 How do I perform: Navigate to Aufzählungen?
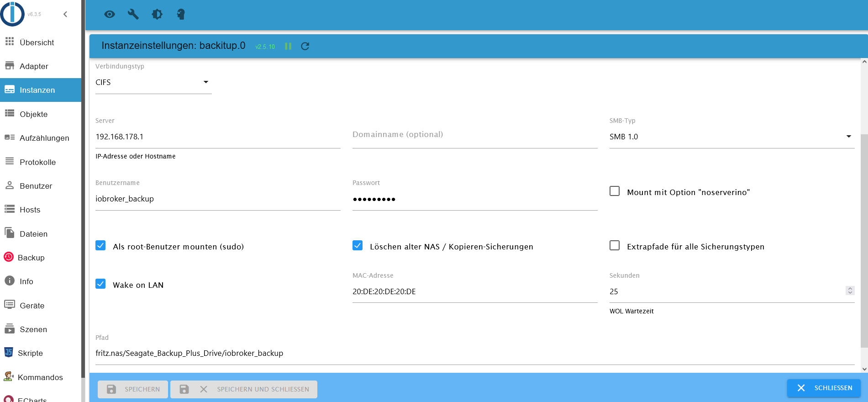(x=41, y=138)
